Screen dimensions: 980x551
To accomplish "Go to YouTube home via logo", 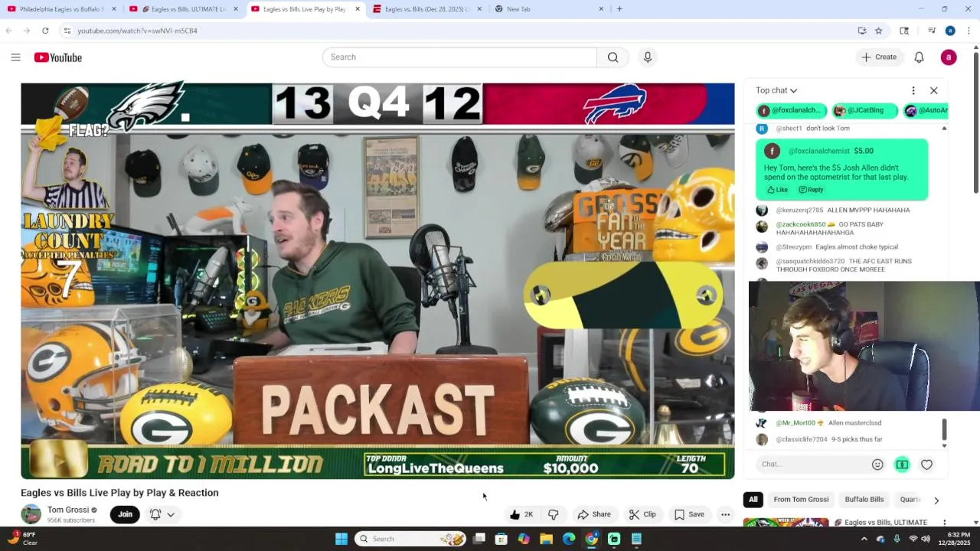I will point(57,57).
